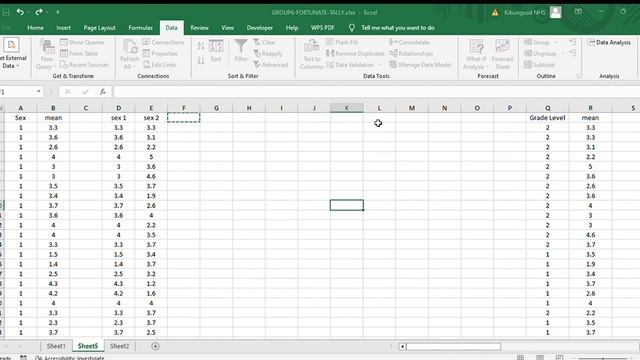This screenshot has height=360, width=640.
Task: Undo the last action
Action: point(20,12)
